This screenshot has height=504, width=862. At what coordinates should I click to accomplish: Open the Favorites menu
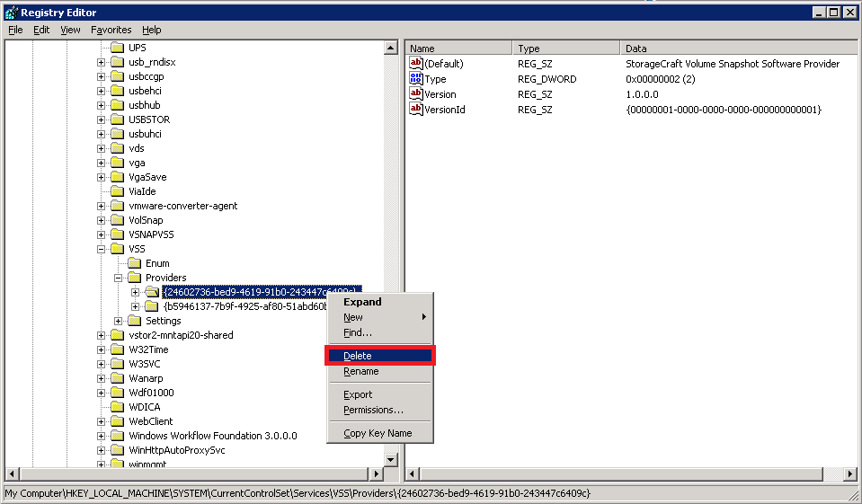(x=111, y=30)
